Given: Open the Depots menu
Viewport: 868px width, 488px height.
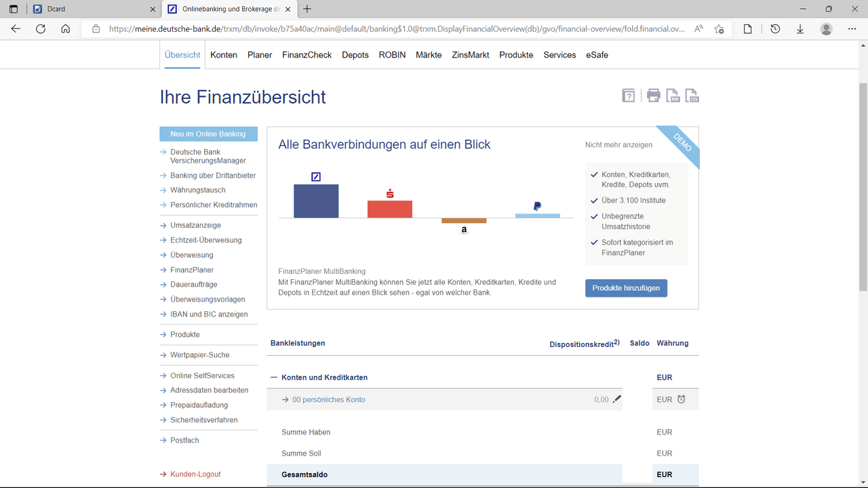Looking at the screenshot, I should point(355,55).
